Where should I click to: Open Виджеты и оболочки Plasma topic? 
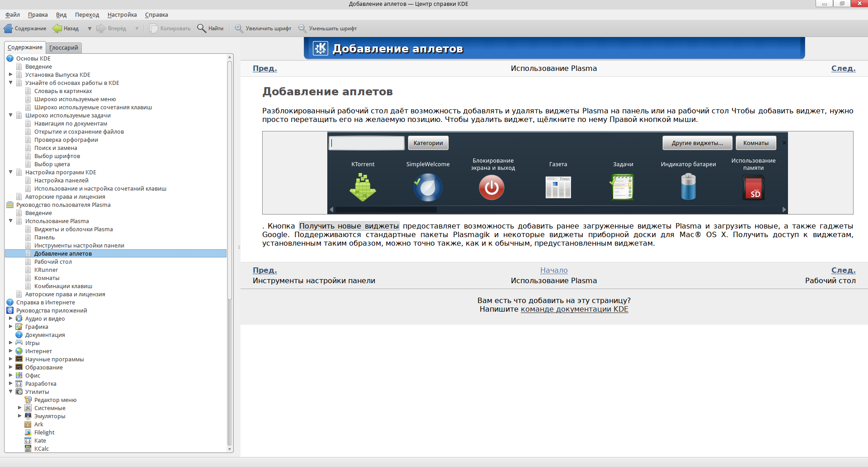74,229
